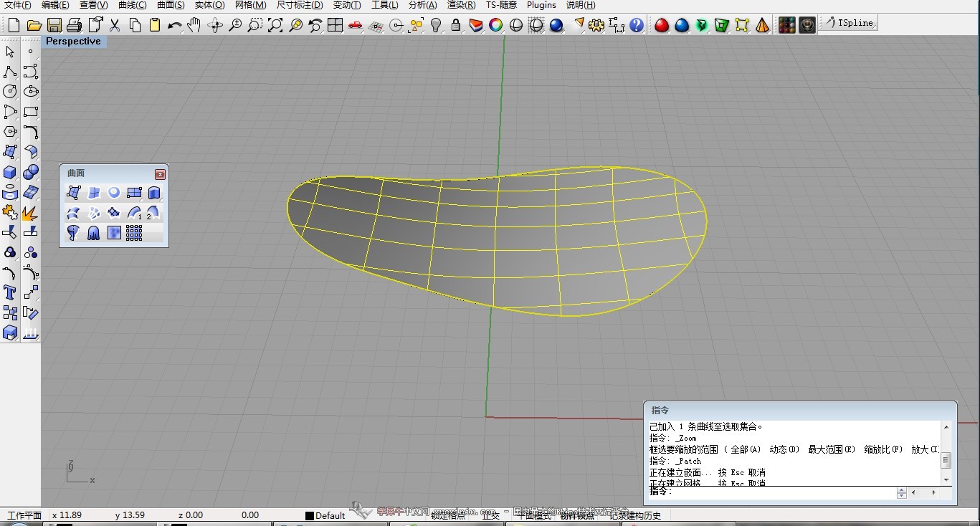Image resolution: width=980 pixels, height=526 pixels.
Task: Cut selection with the scissors icon
Action: (x=114, y=25)
